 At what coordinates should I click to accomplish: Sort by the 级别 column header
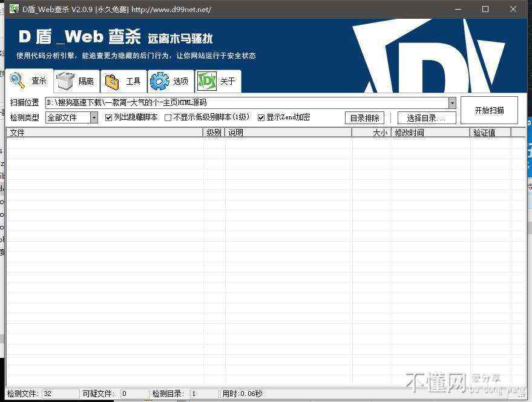click(214, 133)
